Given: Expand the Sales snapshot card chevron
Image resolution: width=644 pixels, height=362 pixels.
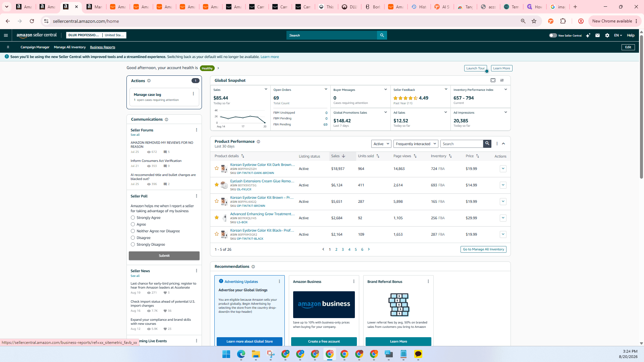Looking at the screenshot, I should pyautogui.click(x=266, y=89).
